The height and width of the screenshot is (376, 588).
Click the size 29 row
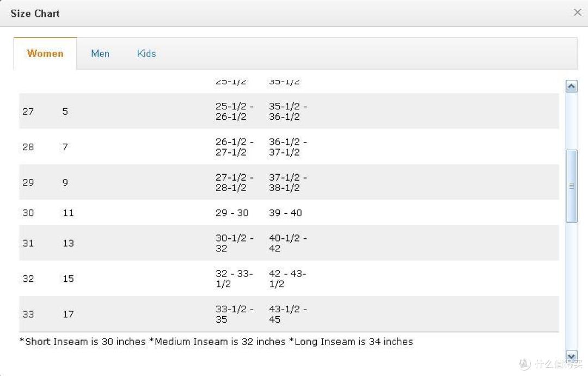[289, 182]
